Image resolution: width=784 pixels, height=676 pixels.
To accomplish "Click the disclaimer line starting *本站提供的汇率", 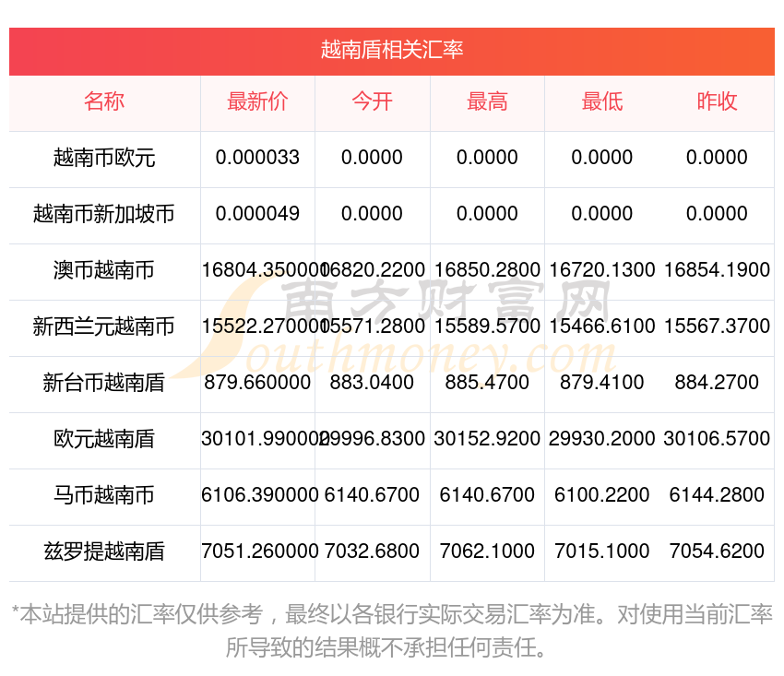I will tap(392, 614).
